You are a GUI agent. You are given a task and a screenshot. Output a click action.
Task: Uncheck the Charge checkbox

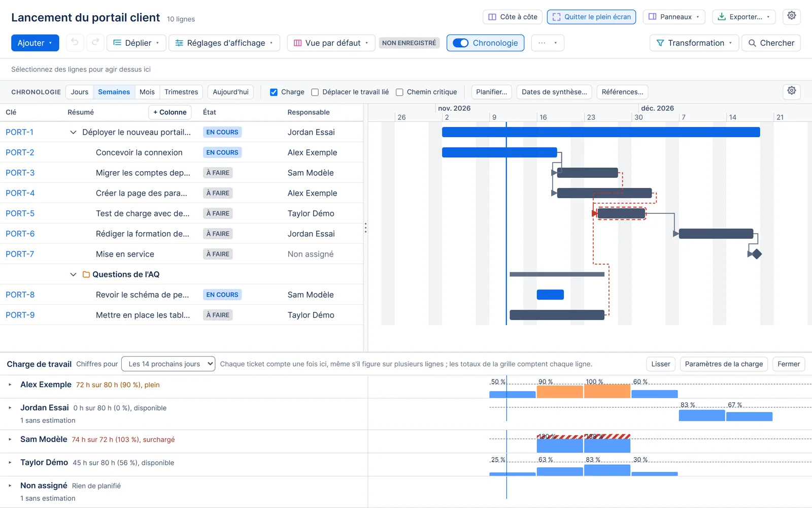274,92
